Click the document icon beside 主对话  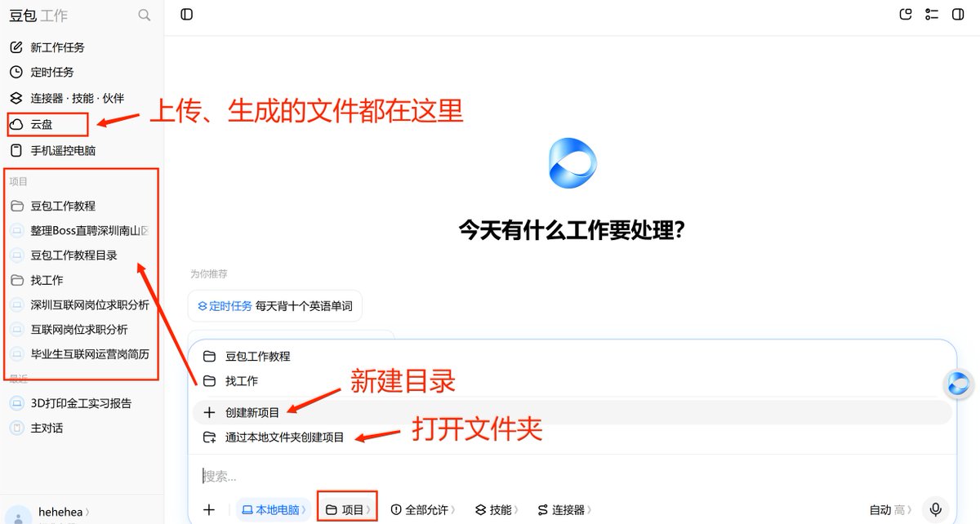click(x=16, y=428)
